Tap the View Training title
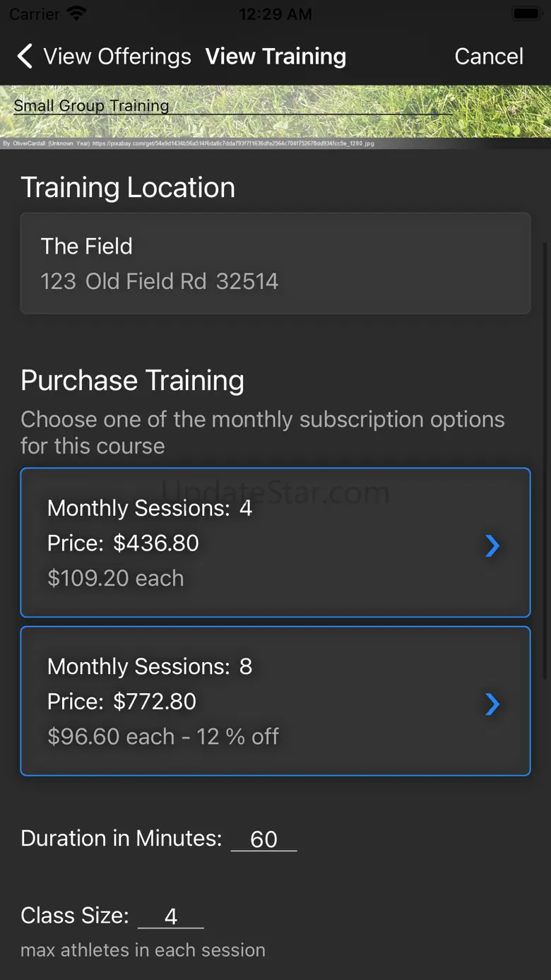 [x=275, y=57]
